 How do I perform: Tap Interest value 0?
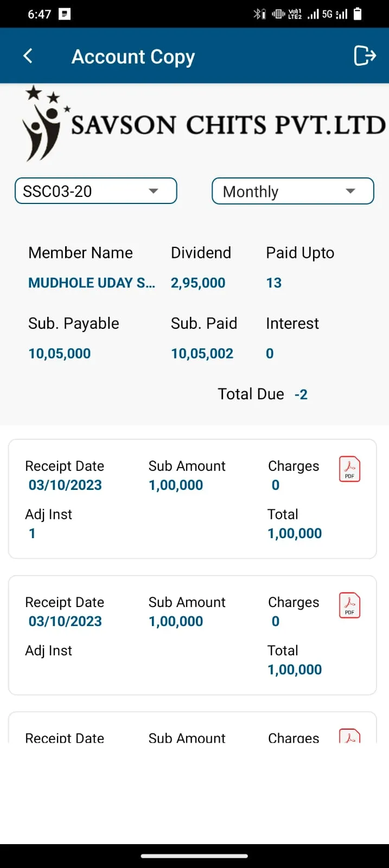coord(270,354)
